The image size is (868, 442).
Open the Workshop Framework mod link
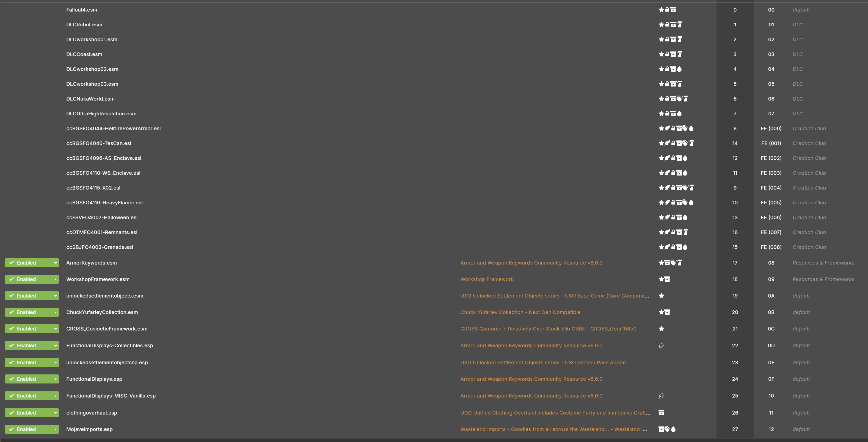click(487, 279)
